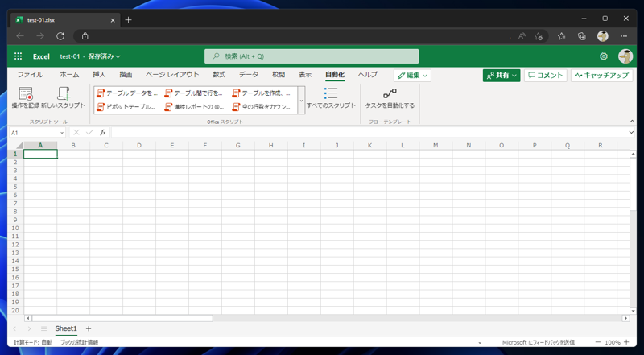Expand the formula bar chevron
The width and height of the screenshot is (644, 355).
[x=631, y=132]
